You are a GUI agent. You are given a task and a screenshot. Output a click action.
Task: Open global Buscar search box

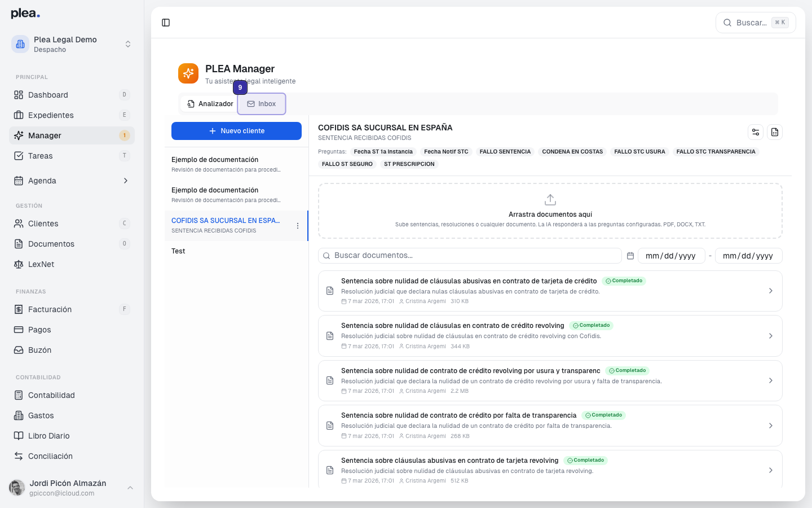tap(756, 23)
